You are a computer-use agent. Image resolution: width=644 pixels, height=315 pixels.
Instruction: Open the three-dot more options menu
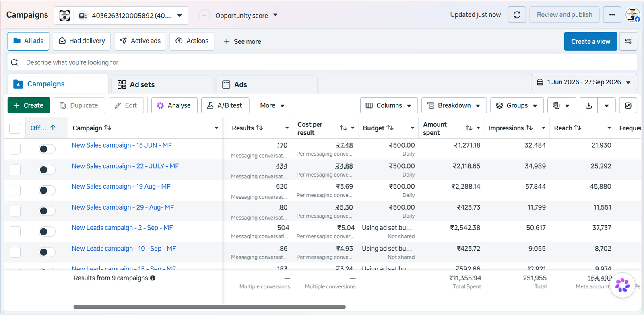point(612,15)
